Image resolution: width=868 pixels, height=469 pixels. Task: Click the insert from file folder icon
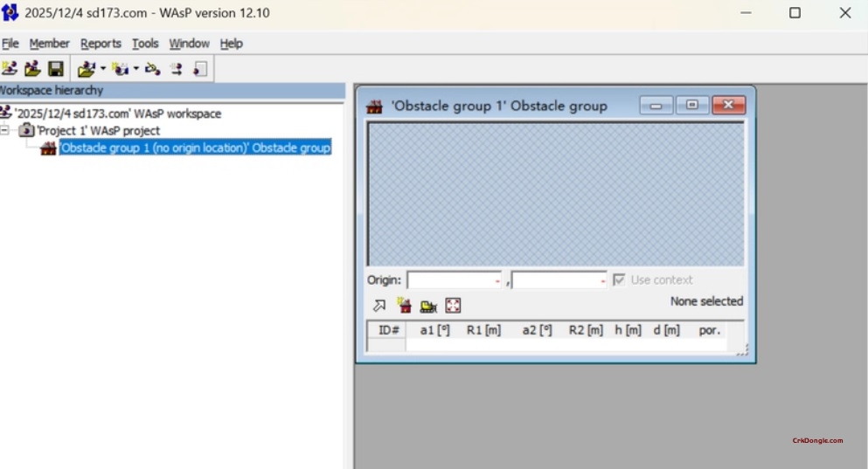pyautogui.click(x=86, y=69)
